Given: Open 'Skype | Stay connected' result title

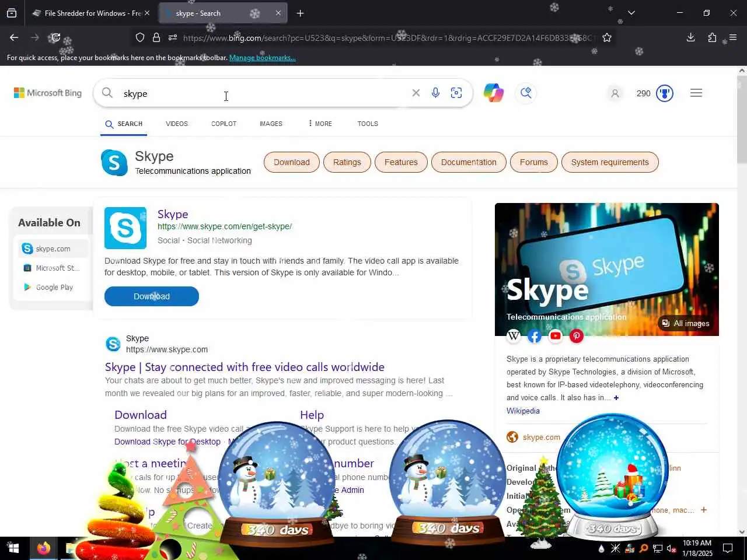Looking at the screenshot, I should click(x=245, y=367).
